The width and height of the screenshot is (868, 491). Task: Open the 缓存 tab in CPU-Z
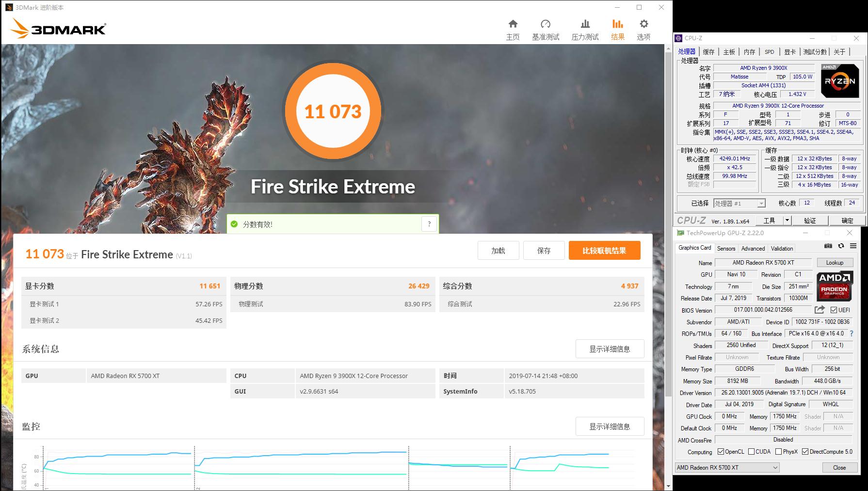click(x=708, y=51)
